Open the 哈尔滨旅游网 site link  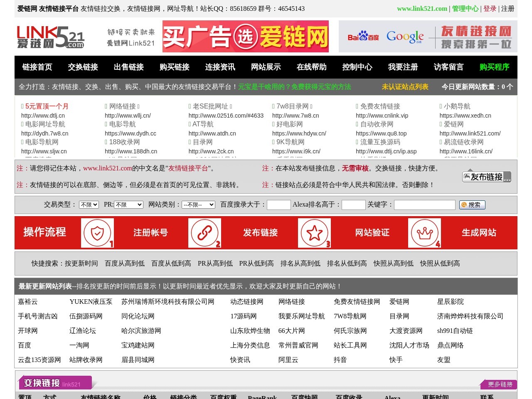click(141, 331)
